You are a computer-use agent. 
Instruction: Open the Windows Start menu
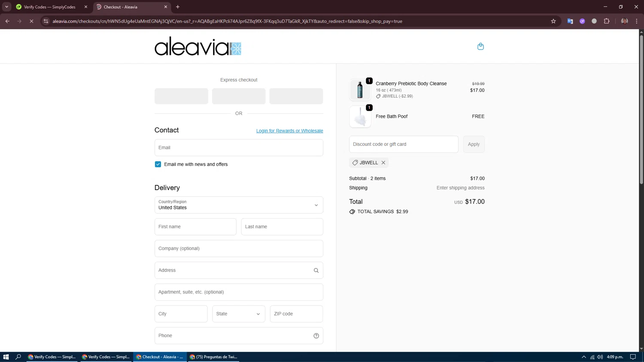coord(6,357)
